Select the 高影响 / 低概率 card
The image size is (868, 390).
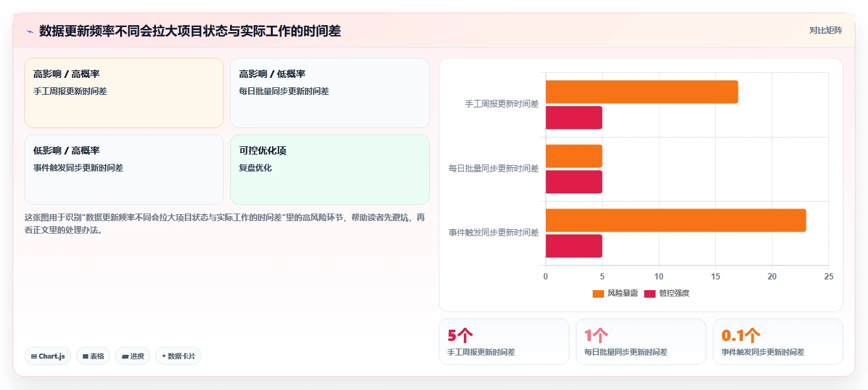tap(330, 93)
